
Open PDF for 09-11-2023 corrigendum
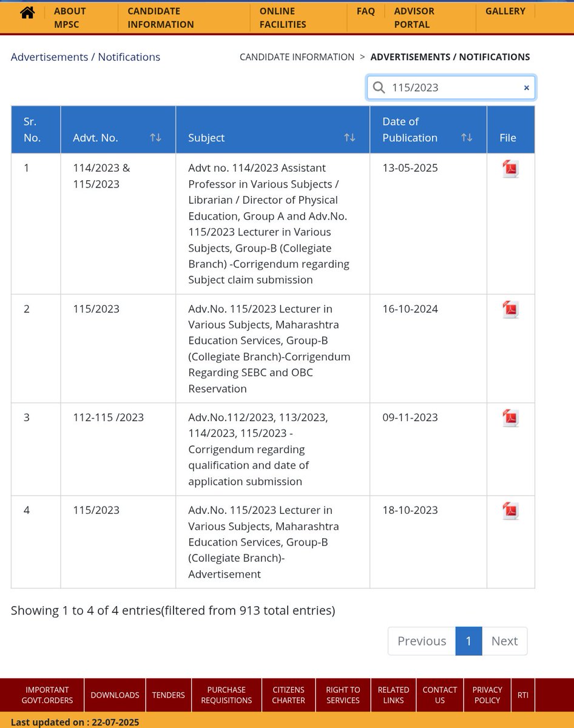[x=510, y=419]
